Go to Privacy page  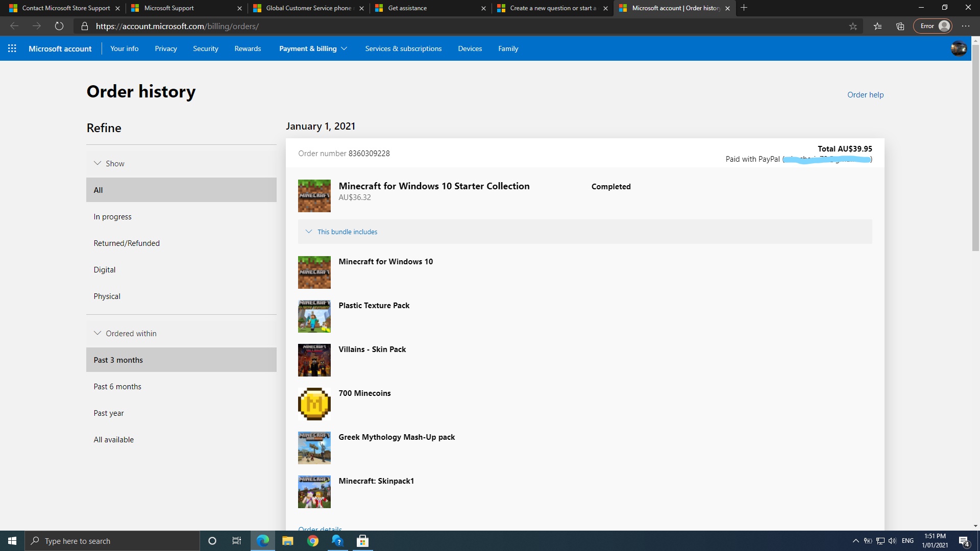[166, 48]
